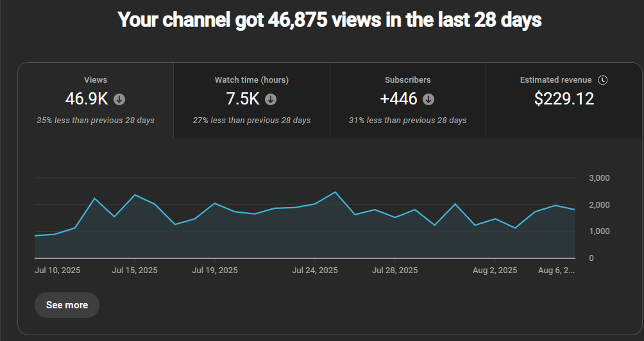The image size is (644, 341).
Task: Click the Aug 2, 2025 date label
Action: [x=495, y=270]
